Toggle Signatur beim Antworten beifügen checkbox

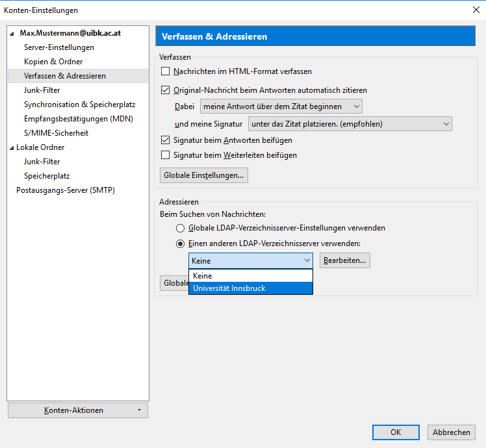pos(165,140)
